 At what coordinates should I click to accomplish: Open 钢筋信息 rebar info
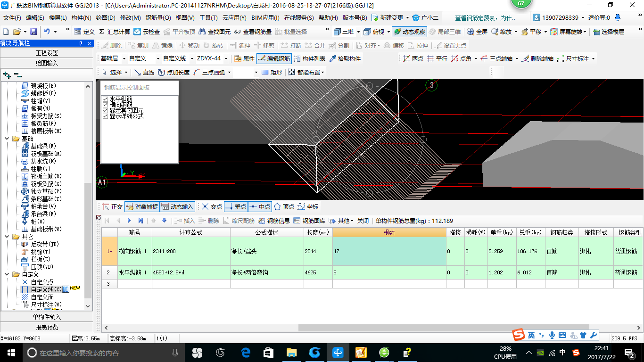point(274,221)
